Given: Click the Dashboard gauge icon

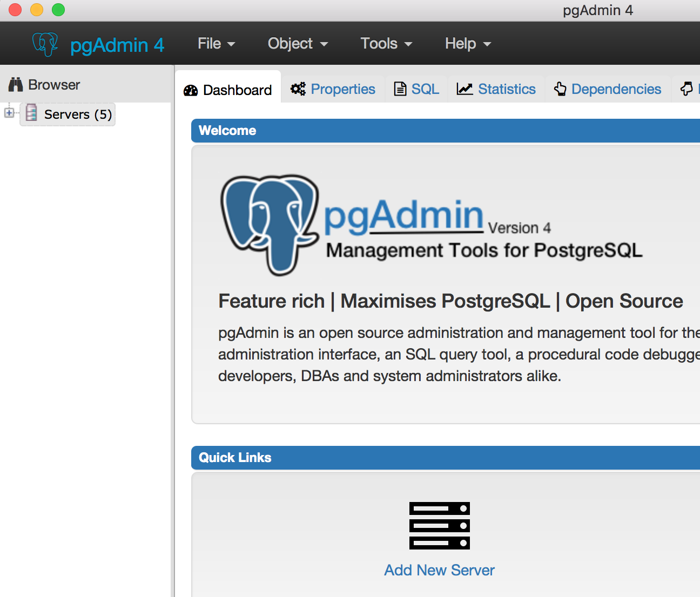Looking at the screenshot, I should [191, 90].
